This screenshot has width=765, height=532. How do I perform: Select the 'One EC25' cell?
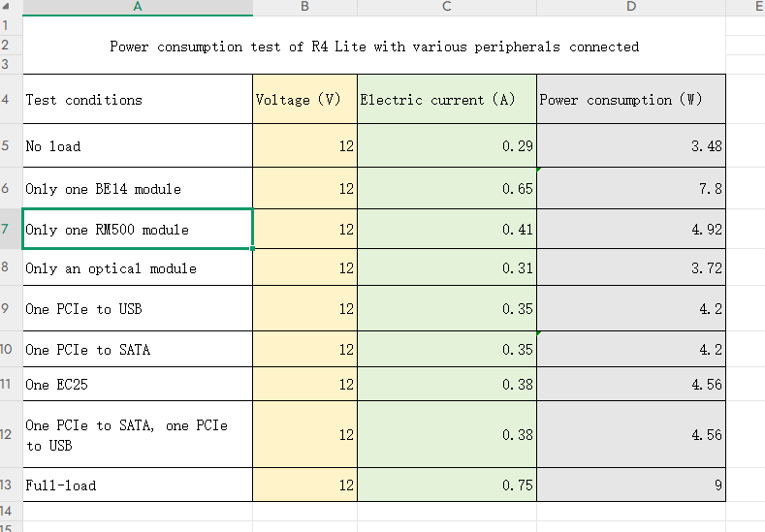click(138, 385)
